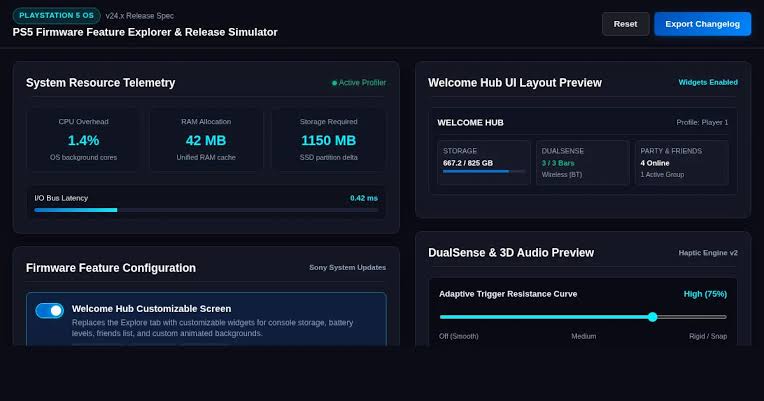Click the 4 Online friends text
The height and width of the screenshot is (401, 764).
coord(655,163)
